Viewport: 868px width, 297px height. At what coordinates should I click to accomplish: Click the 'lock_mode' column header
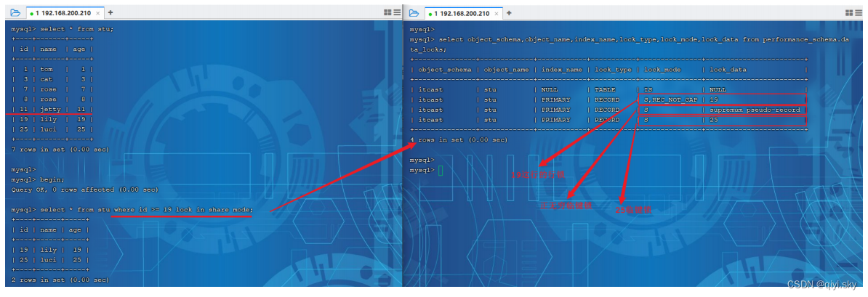click(x=662, y=70)
